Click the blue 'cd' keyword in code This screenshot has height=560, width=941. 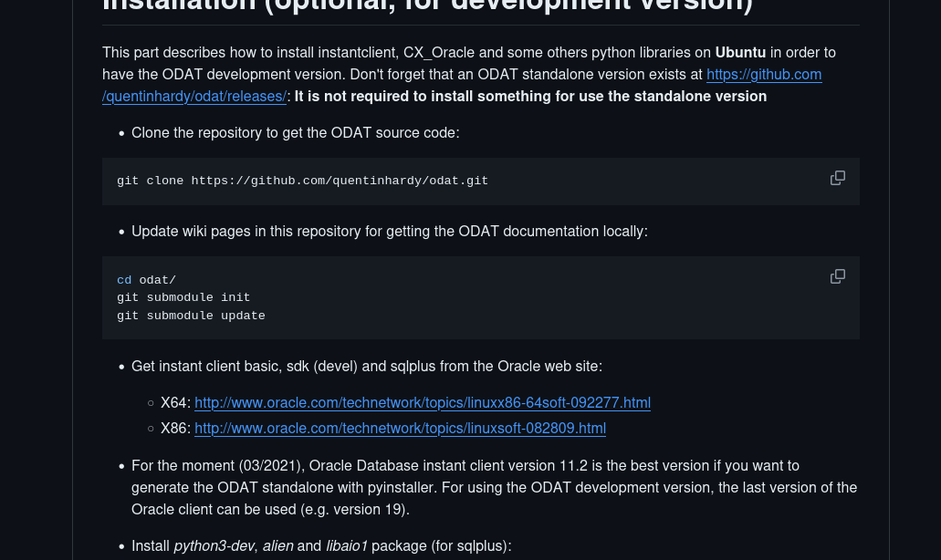tap(124, 280)
